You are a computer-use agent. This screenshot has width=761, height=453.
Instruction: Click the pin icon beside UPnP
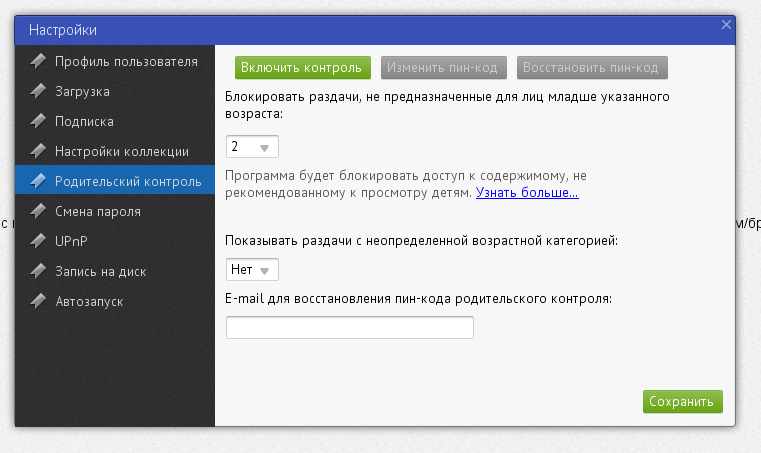click(x=38, y=241)
